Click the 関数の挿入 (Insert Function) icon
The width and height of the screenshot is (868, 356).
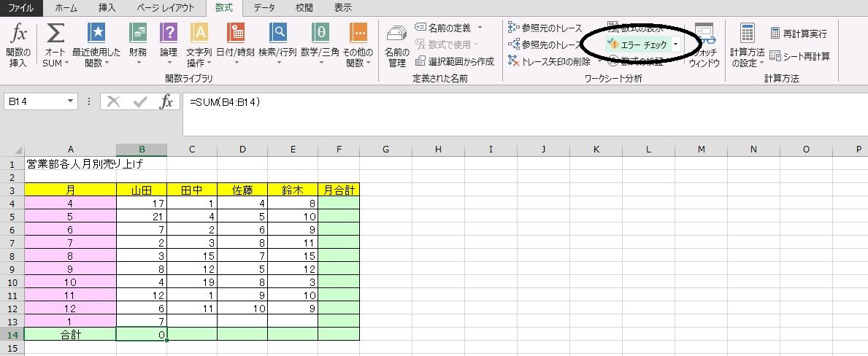click(18, 35)
